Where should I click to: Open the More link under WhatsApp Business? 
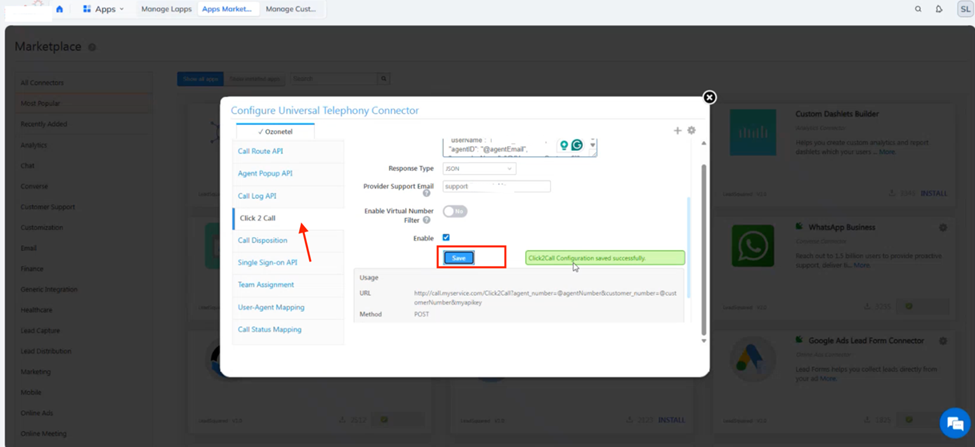point(862,265)
